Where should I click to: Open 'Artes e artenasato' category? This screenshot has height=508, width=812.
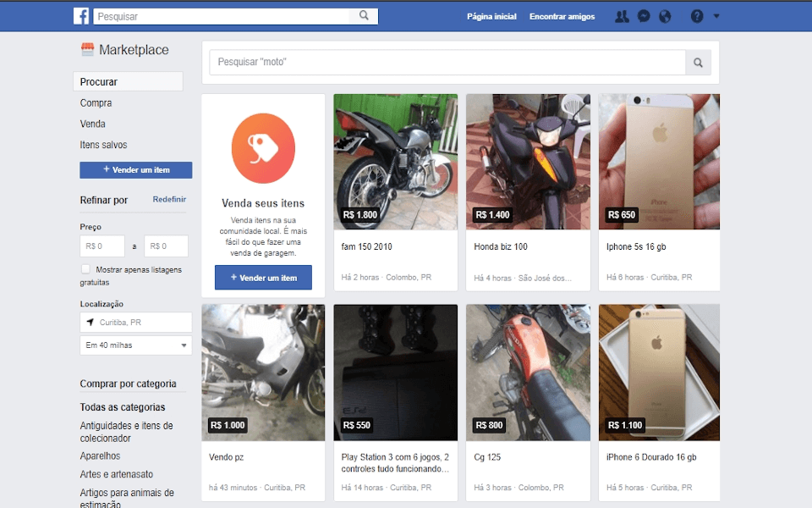[117, 474]
